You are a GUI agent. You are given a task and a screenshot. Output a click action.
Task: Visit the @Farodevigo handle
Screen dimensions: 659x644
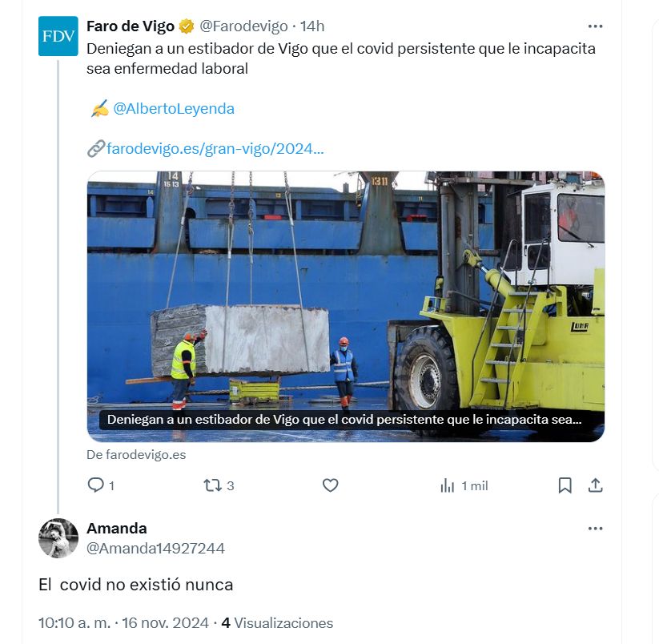coord(243,26)
